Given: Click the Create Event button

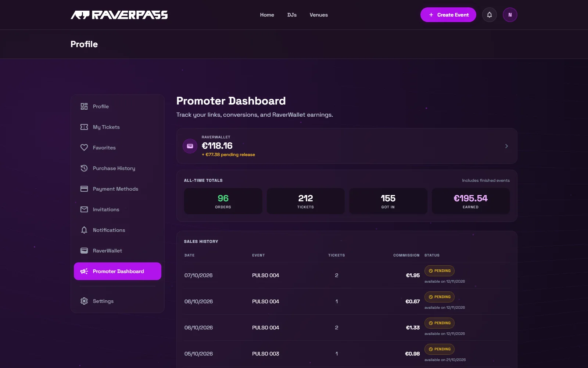Looking at the screenshot, I should click(448, 15).
